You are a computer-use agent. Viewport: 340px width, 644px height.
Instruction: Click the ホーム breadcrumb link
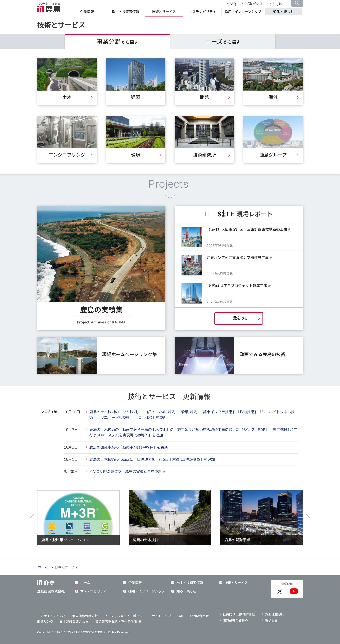(x=43, y=567)
